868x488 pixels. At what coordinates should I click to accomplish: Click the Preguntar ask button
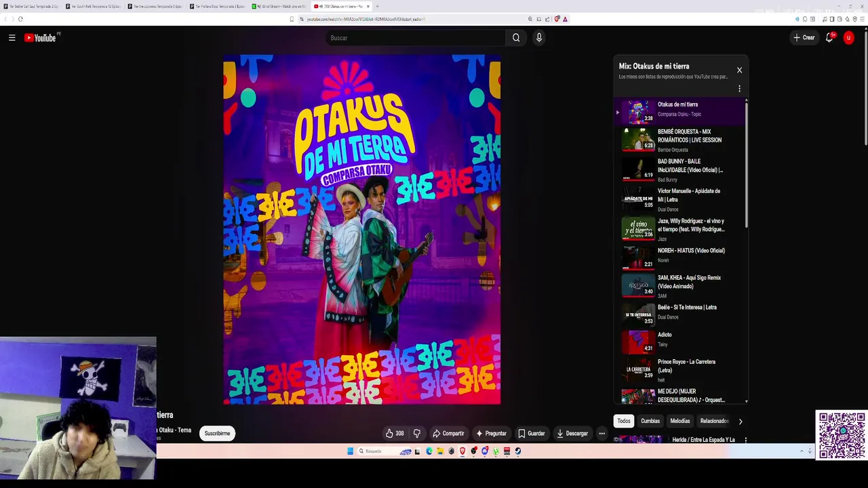(x=491, y=434)
